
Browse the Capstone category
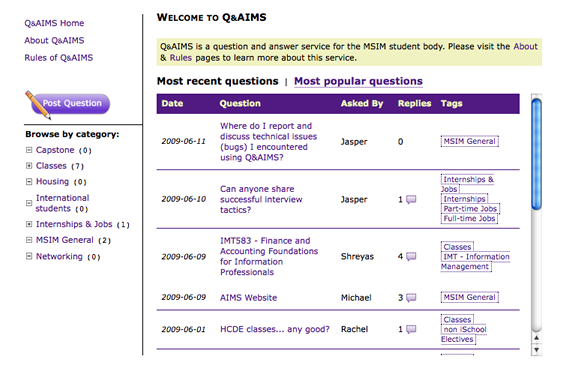click(55, 150)
